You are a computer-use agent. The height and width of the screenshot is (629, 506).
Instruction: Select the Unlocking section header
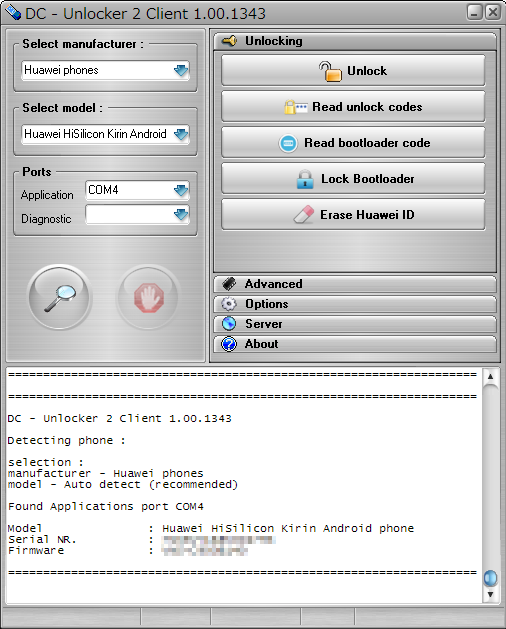[355, 41]
